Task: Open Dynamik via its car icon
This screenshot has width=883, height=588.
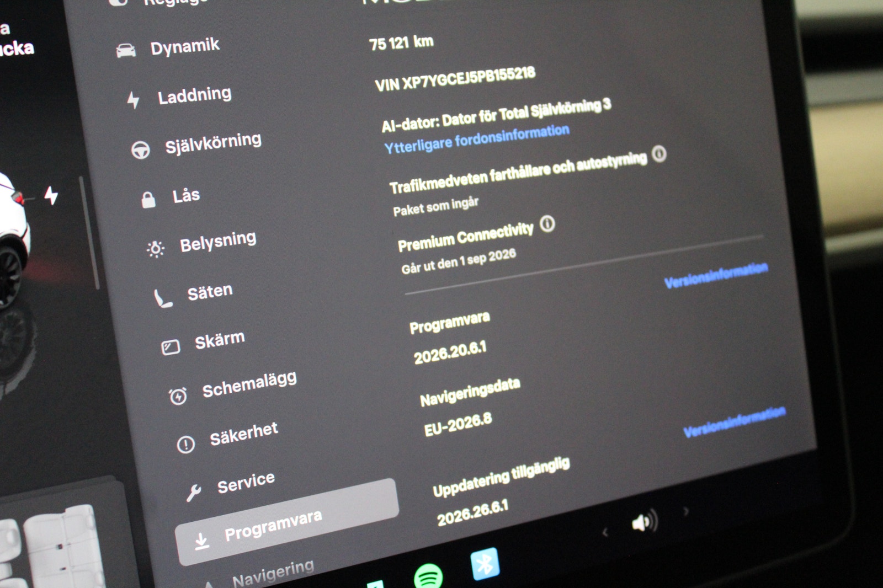Action: click(126, 51)
